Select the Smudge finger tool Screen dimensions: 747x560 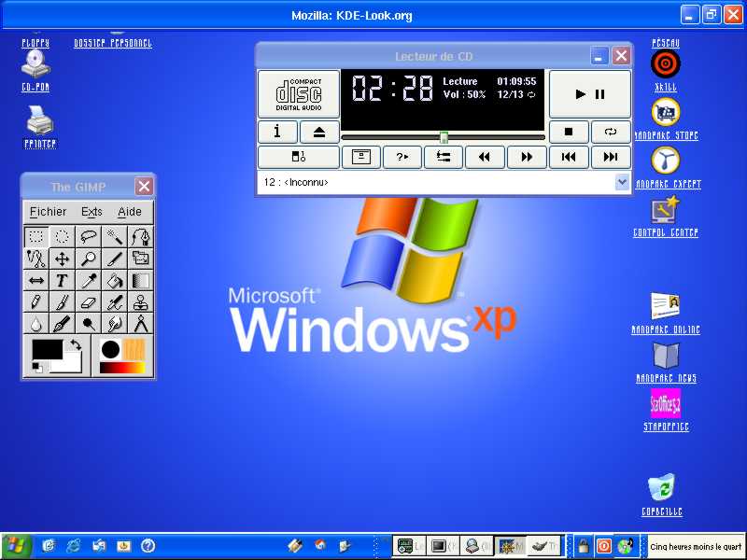click(114, 324)
